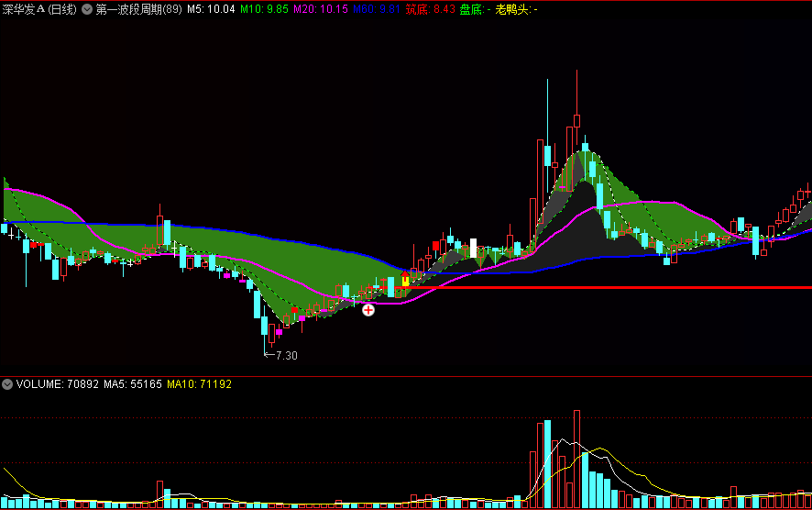Click the red 筑底: 8.43 label
This screenshot has height=510, width=812.
click(431, 9)
